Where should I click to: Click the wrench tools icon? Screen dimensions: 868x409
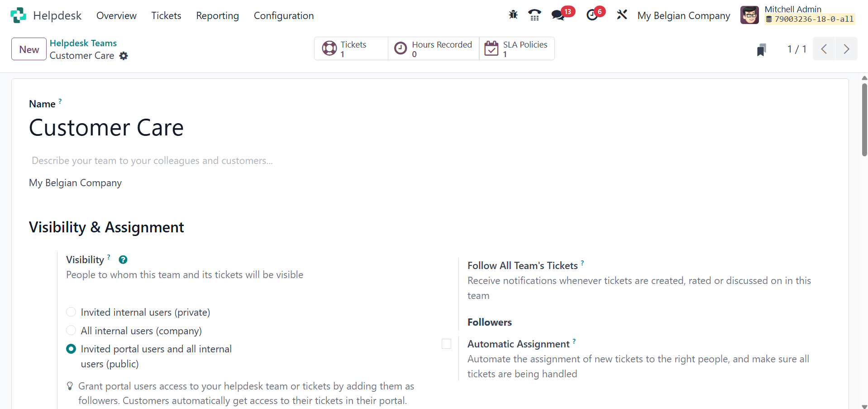(x=622, y=15)
